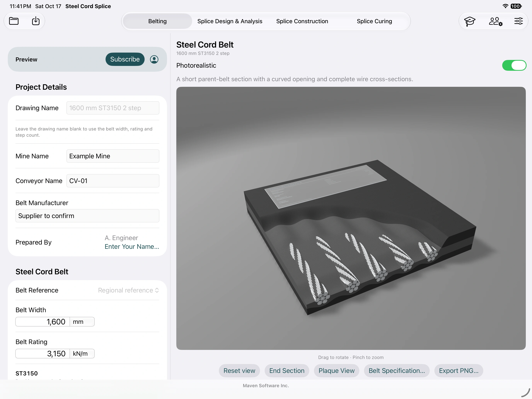Click the A. Engineer name text

[x=121, y=238]
